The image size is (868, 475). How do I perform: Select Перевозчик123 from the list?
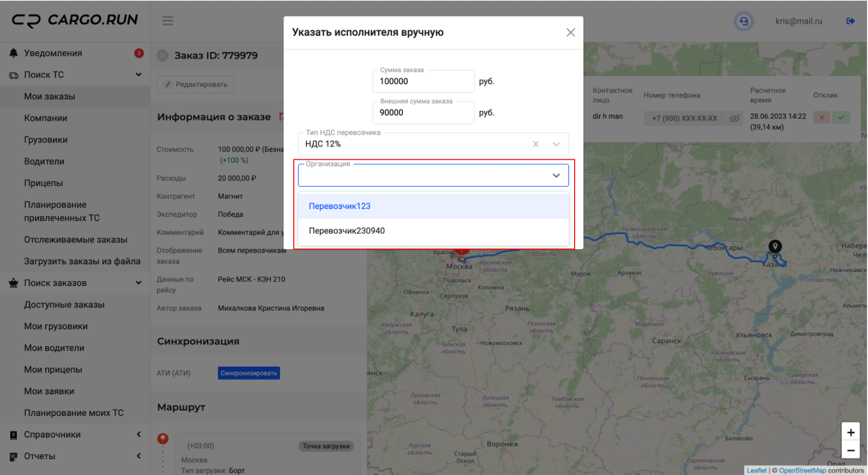(340, 206)
